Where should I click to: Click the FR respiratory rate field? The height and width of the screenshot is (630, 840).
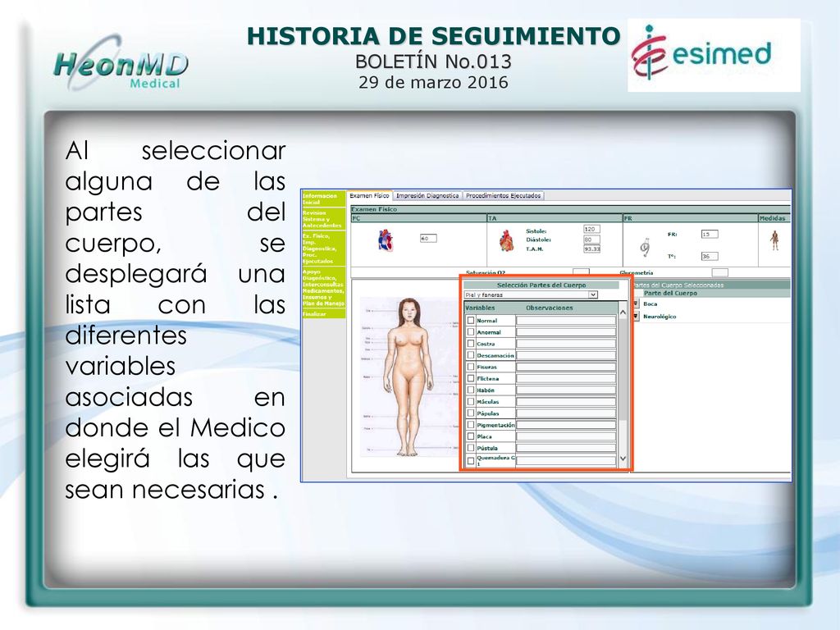tap(710, 234)
